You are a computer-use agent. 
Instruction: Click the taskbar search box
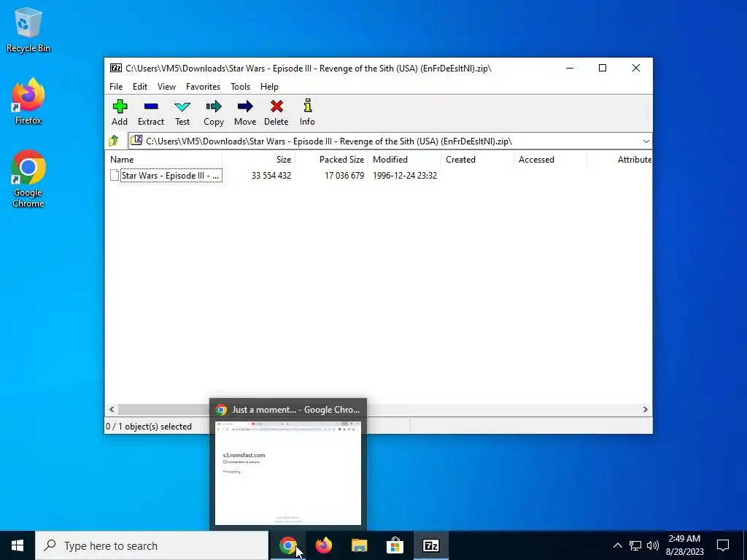tap(152, 545)
